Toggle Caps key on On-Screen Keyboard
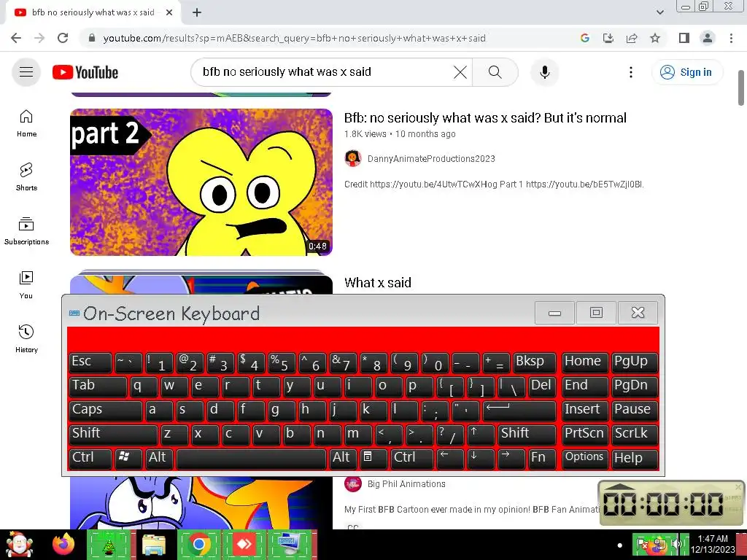 [x=105, y=410]
